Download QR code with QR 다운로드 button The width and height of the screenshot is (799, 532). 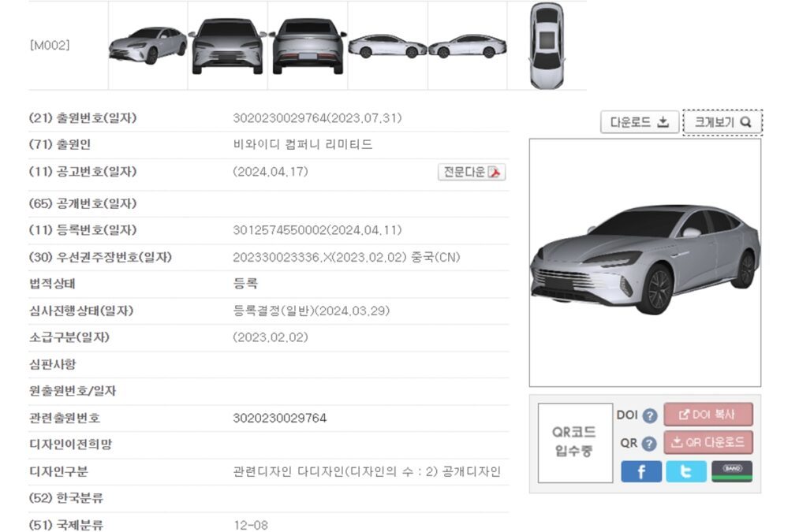pyautogui.click(x=708, y=442)
